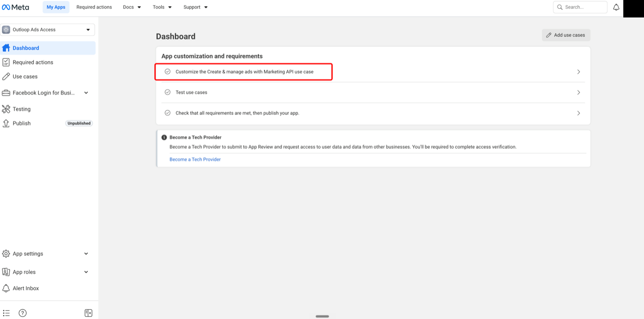Click chevron on Test use cases row
644x319 pixels.
[579, 92]
